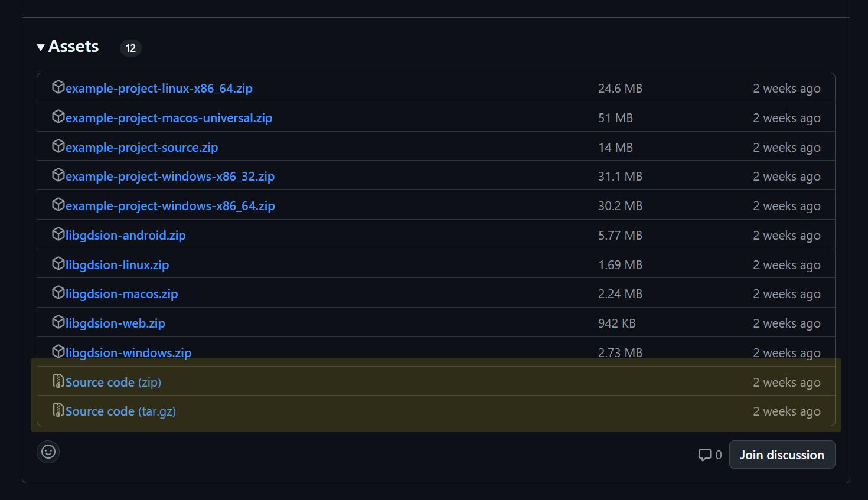This screenshot has width=868, height=500.
Task: Collapse the Assets section triangle
Action: click(x=41, y=47)
